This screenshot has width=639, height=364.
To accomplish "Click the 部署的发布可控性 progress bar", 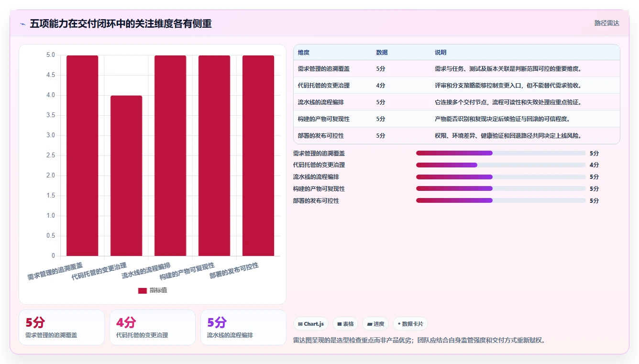I will (x=501, y=200).
